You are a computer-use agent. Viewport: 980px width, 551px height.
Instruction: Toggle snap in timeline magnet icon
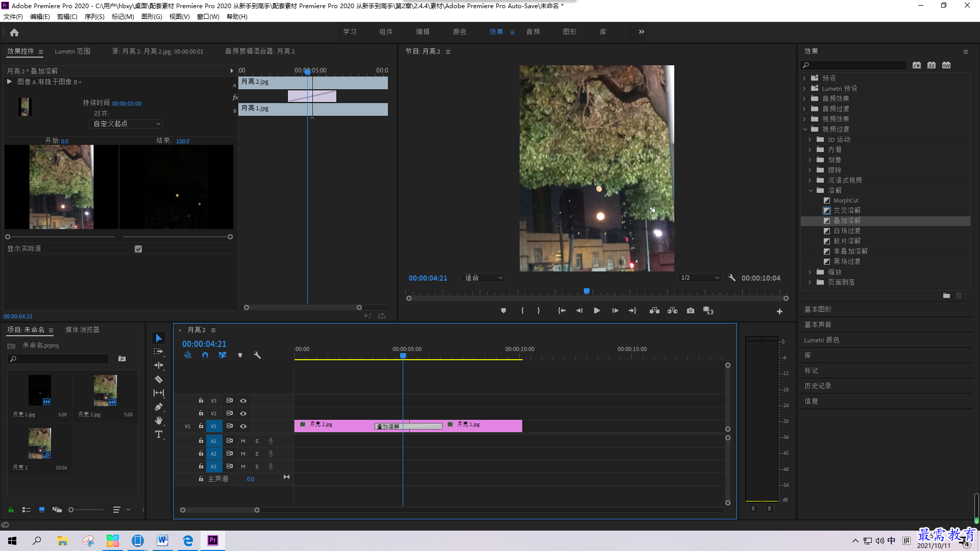point(205,355)
